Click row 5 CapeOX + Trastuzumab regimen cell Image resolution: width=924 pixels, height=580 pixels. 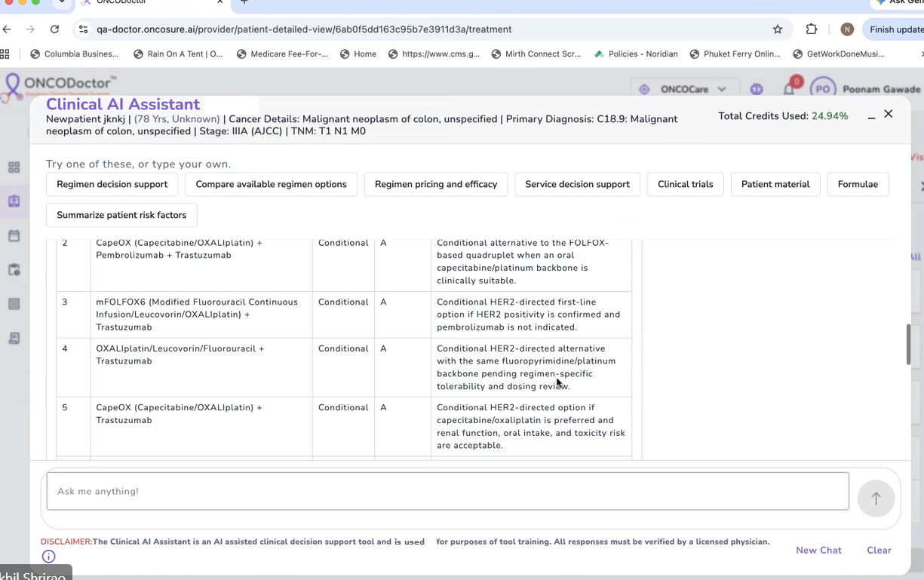[x=201, y=427]
